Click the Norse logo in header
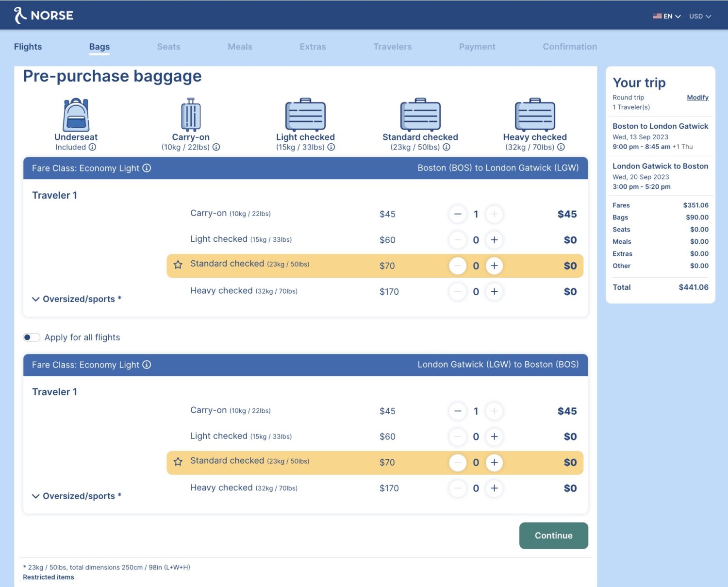This screenshot has width=728, height=587. pyautogui.click(x=44, y=15)
